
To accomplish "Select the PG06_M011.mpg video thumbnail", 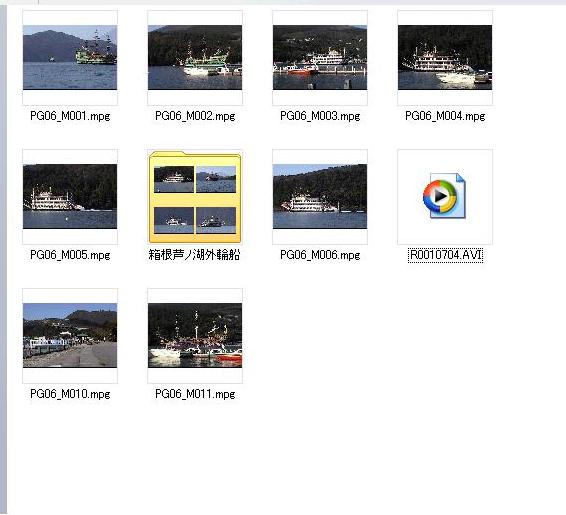I will [x=195, y=335].
